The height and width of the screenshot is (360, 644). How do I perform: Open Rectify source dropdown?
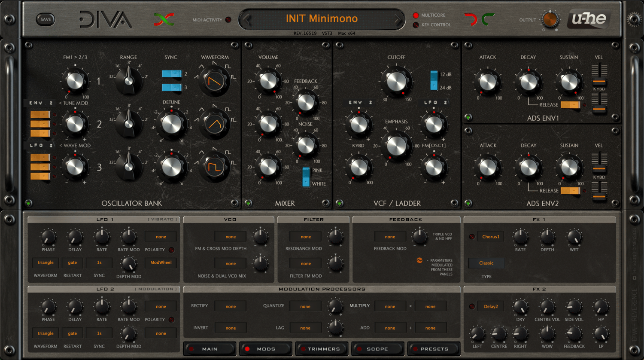(231, 306)
